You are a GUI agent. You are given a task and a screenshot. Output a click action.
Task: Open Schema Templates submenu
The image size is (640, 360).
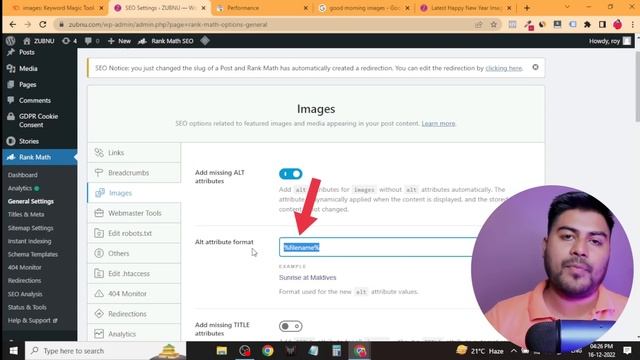point(33,254)
